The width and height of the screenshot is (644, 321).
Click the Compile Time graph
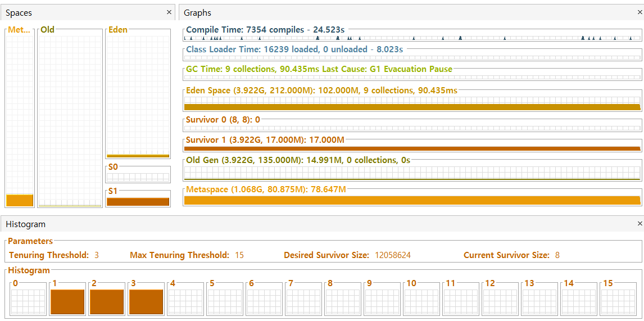point(412,38)
